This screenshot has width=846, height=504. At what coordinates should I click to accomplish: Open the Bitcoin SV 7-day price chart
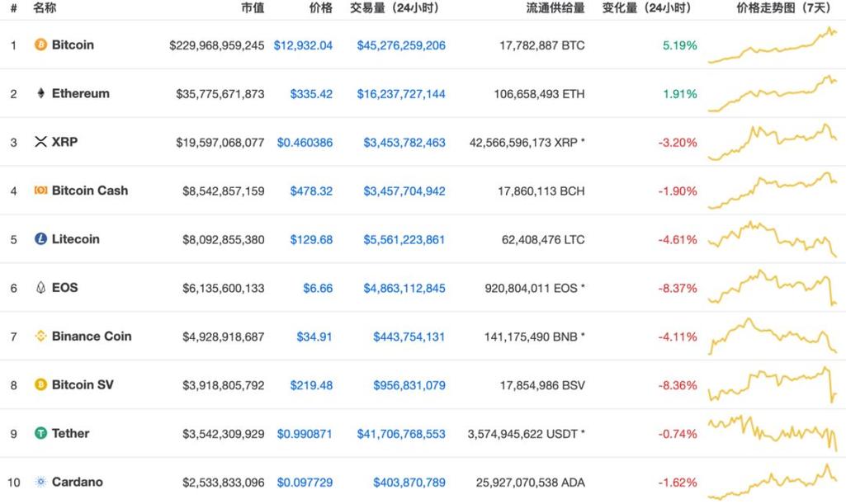coord(773,385)
